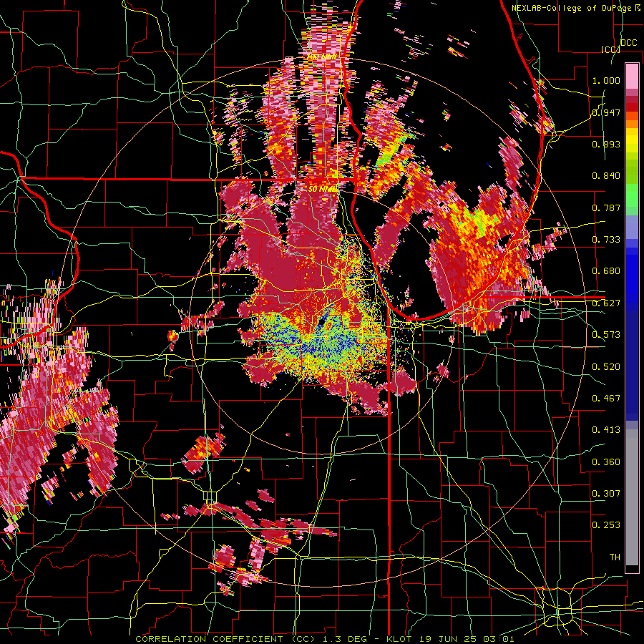Select the 1.000 color scale value
644x644 pixels.
(x=606, y=80)
